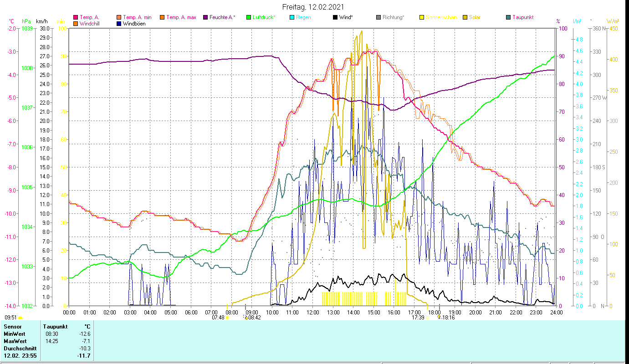The image size is (629, 364).
Task: Click the Solar legend label
Action: tap(475, 17)
